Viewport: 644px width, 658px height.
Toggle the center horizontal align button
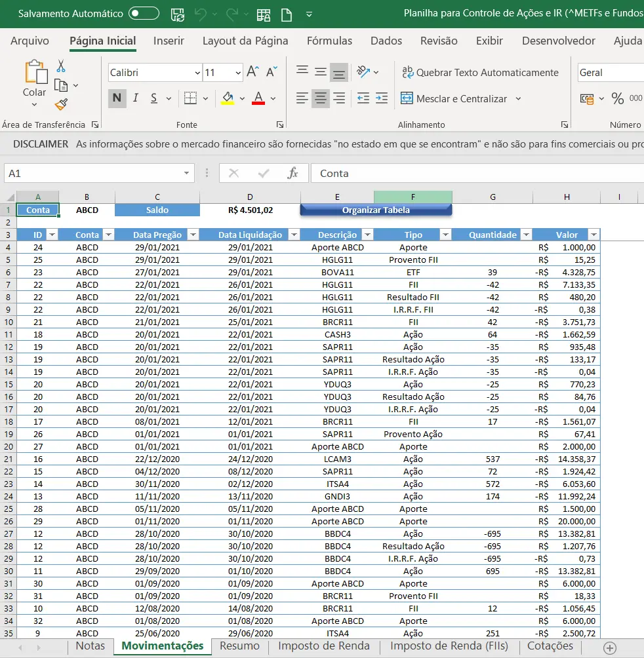pyautogui.click(x=320, y=98)
